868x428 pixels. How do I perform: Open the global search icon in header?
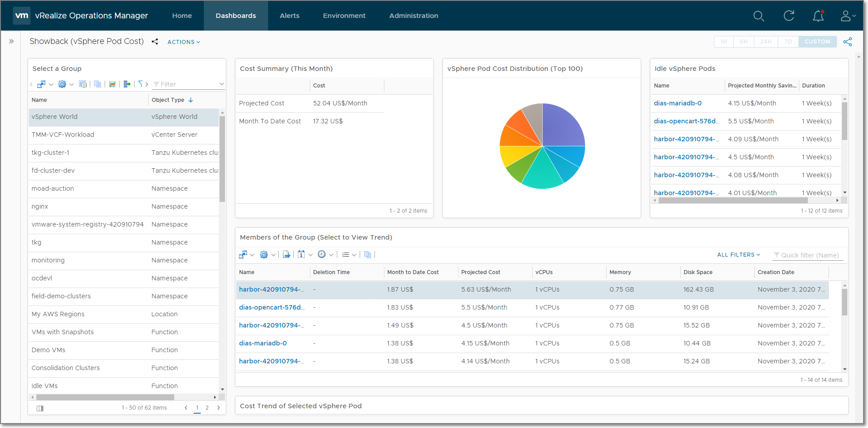[758, 16]
